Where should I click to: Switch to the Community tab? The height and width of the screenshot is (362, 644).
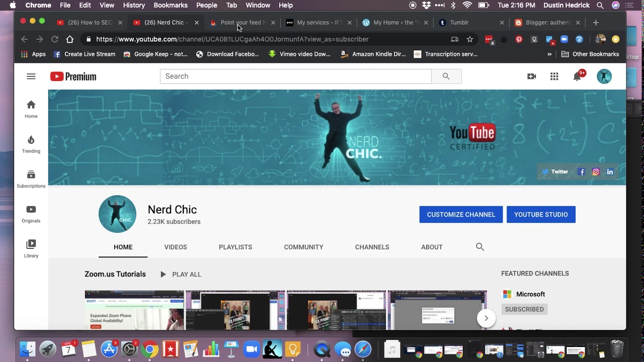click(303, 247)
